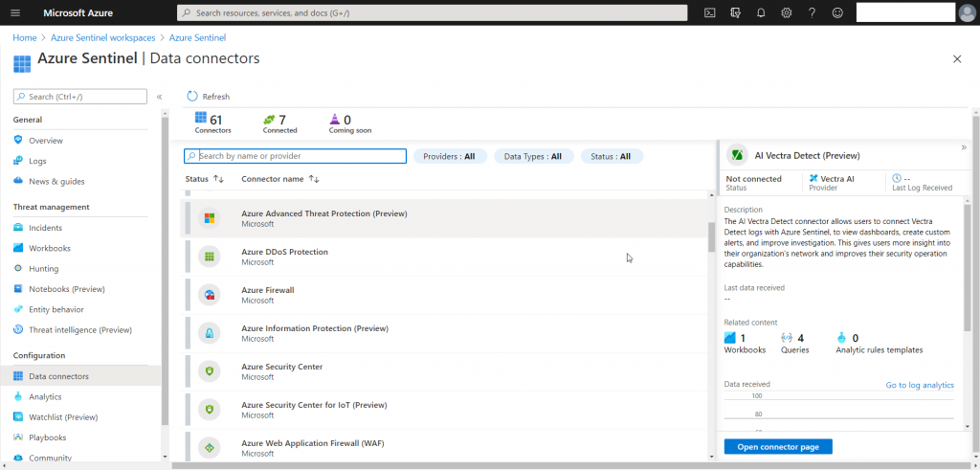This screenshot has height=470, width=980.
Task: Click the Azure DDoS Protection connector icon
Action: (x=210, y=257)
